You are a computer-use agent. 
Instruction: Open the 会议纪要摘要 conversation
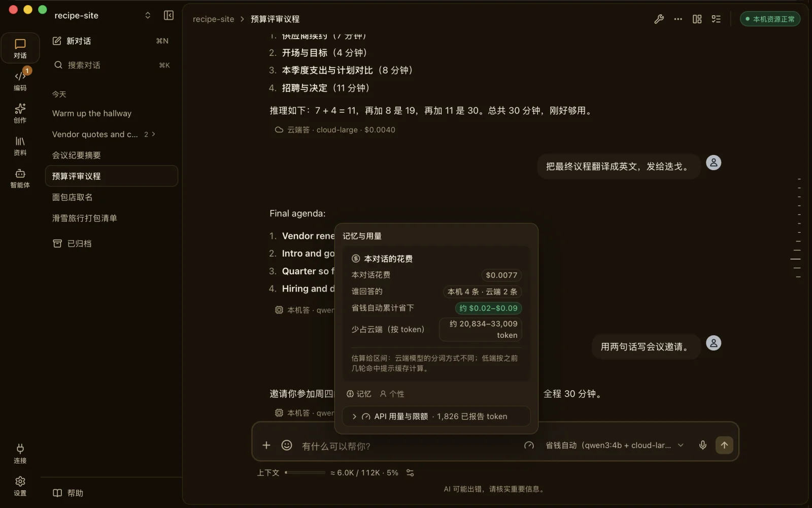pyautogui.click(x=111, y=155)
